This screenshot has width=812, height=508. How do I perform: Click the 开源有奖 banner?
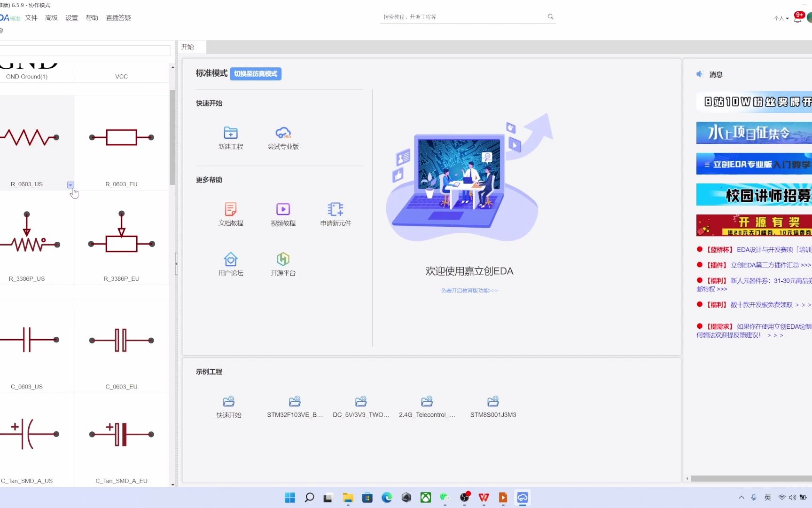(754, 225)
